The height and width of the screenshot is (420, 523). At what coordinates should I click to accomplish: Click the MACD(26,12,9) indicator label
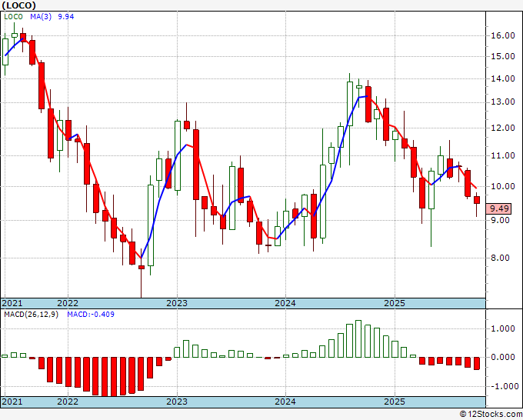pyautogui.click(x=31, y=315)
